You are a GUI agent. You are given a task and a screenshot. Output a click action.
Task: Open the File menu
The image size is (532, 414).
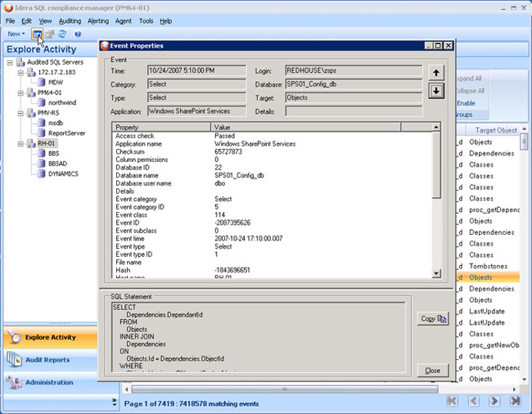[10, 21]
